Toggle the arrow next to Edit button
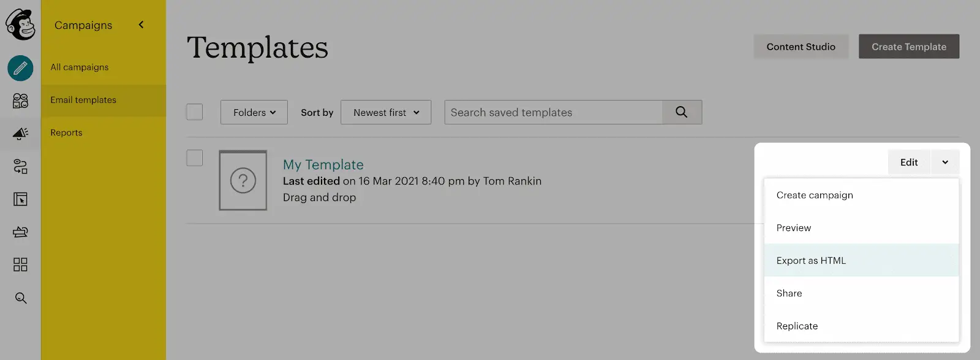This screenshot has height=360, width=980. click(x=945, y=162)
